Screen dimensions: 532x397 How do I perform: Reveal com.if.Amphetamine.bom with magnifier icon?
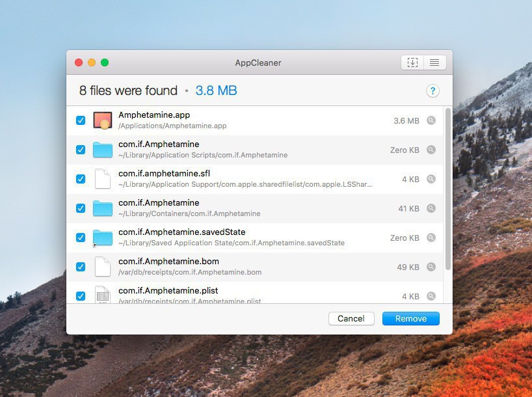coord(431,267)
